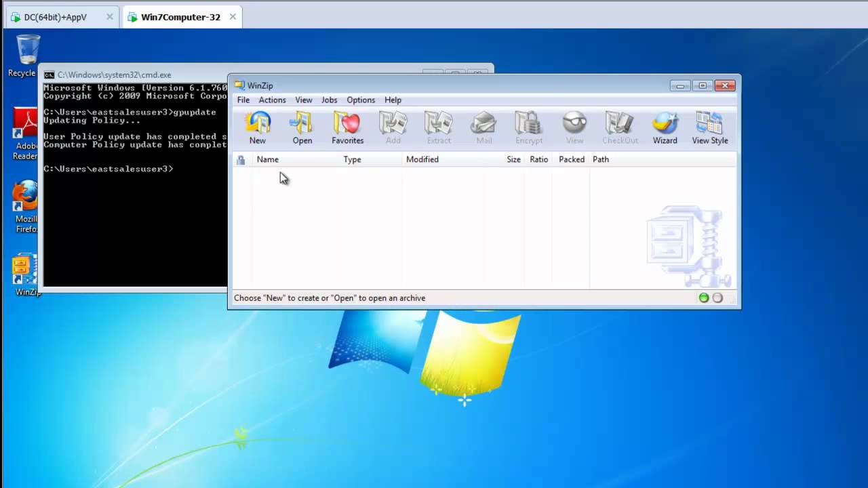868x488 pixels.
Task: Click the command prompt line in cmd window
Action: tap(108, 169)
